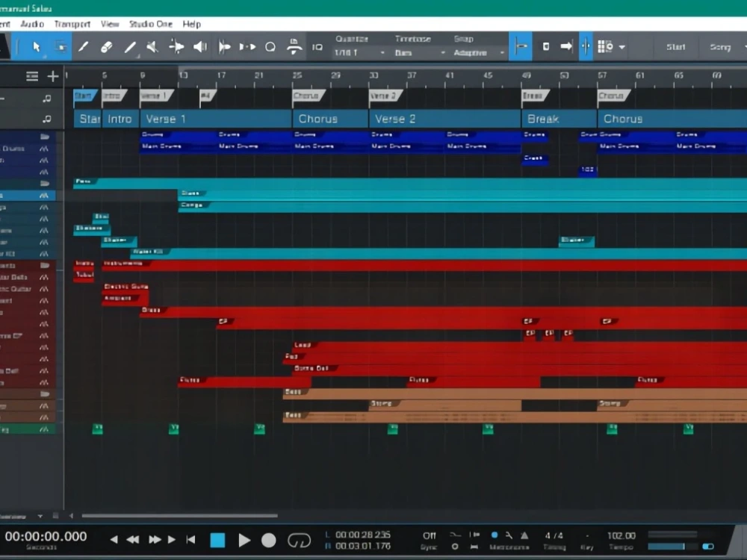Collapse the red instruments folder track
747x560 pixels.
pyautogui.click(x=45, y=265)
